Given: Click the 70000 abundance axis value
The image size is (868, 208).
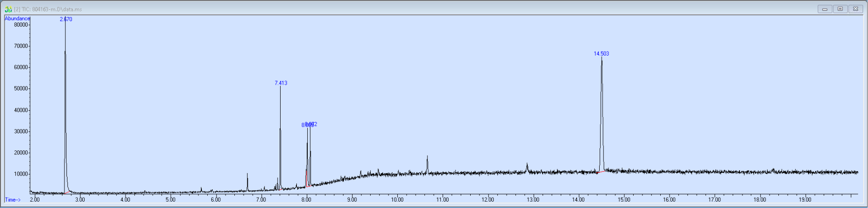Looking at the screenshot, I should [x=21, y=46].
